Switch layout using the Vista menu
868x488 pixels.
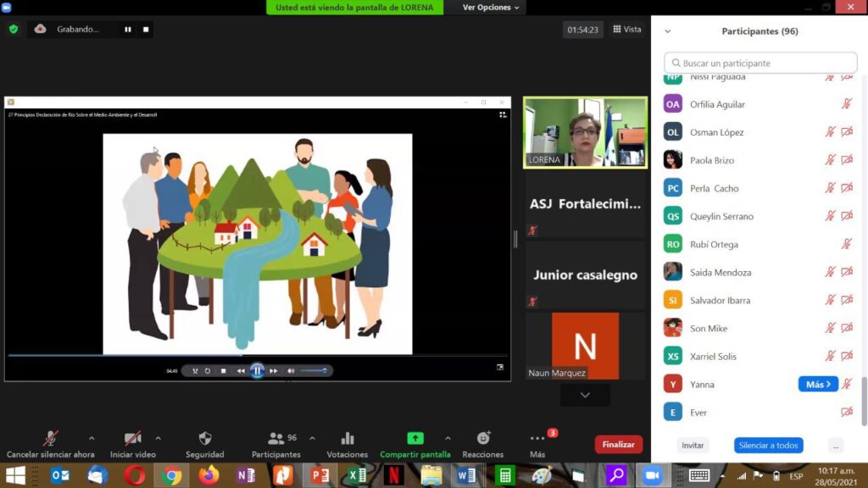click(627, 29)
